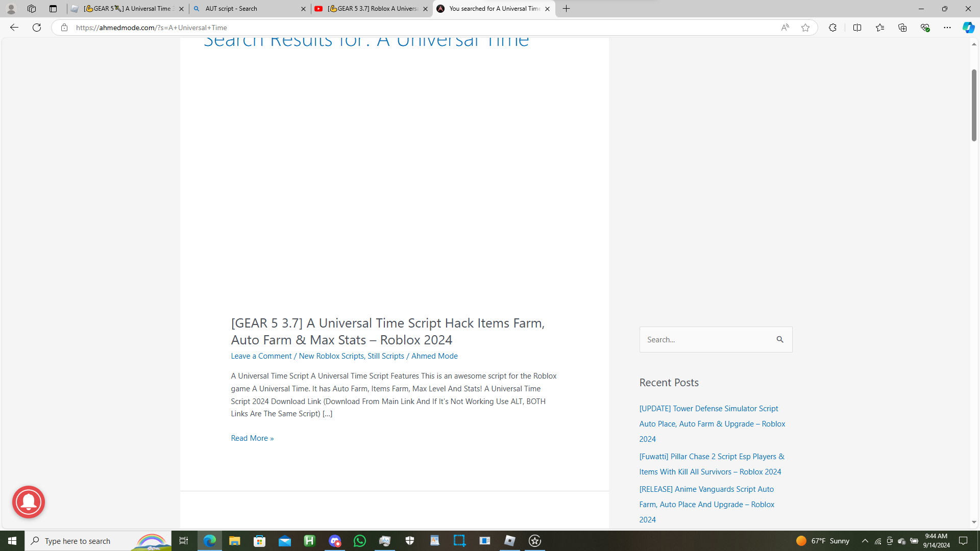
Task: Add this page to favorites star
Action: point(805,28)
